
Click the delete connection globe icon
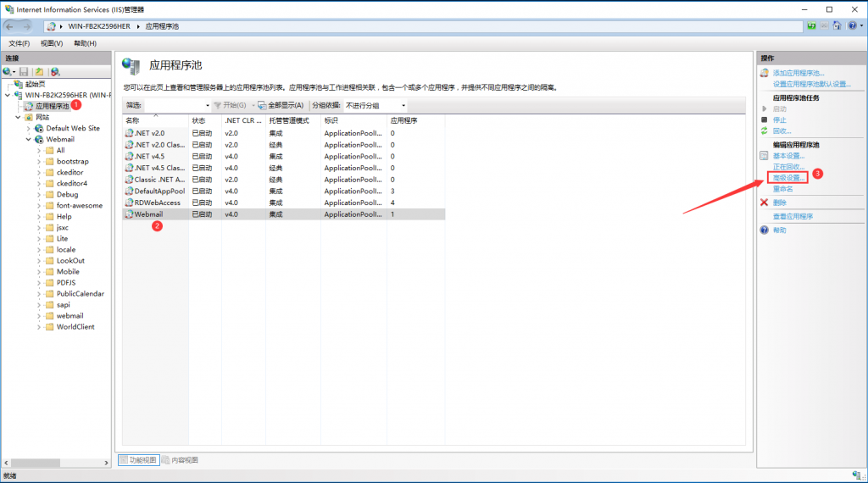click(55, 71)
